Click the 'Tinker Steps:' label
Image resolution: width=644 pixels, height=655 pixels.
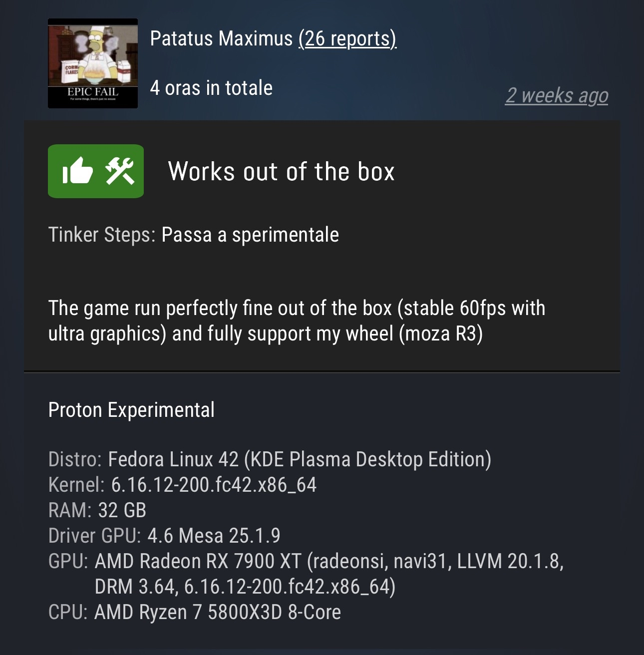click(x=102, y=235)
